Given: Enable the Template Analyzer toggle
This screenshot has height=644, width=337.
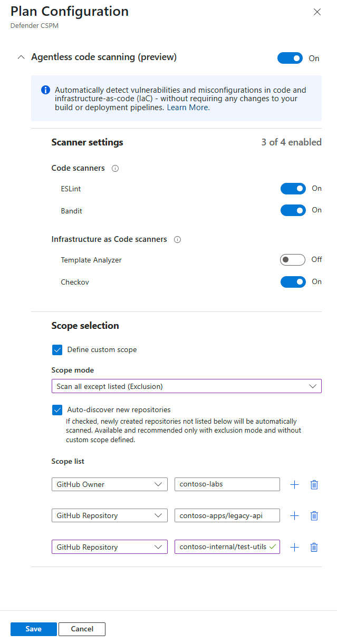Looking at the screenshot, I should 293,260.
